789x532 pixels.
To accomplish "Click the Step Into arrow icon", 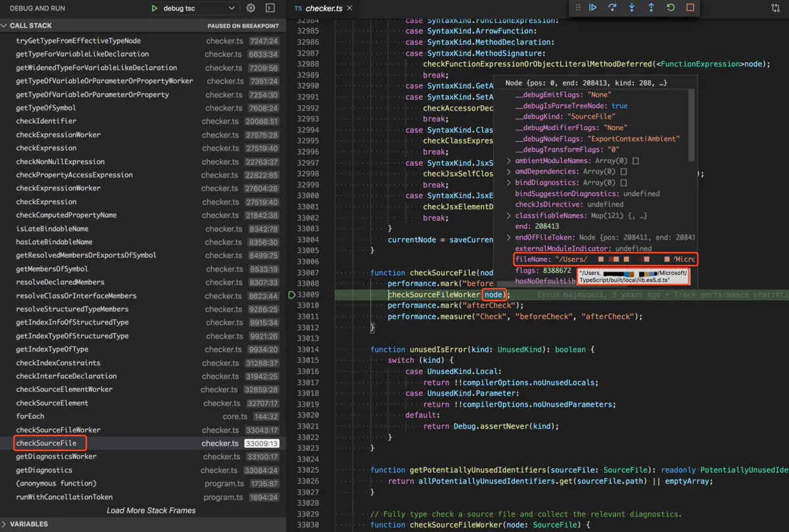I will coord(632,8).
